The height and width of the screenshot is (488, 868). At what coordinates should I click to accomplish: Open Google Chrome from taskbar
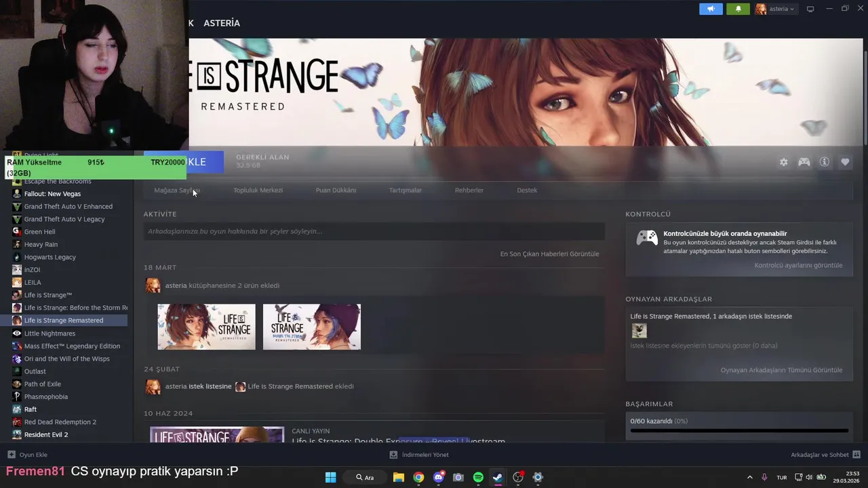tap(418, 477)
